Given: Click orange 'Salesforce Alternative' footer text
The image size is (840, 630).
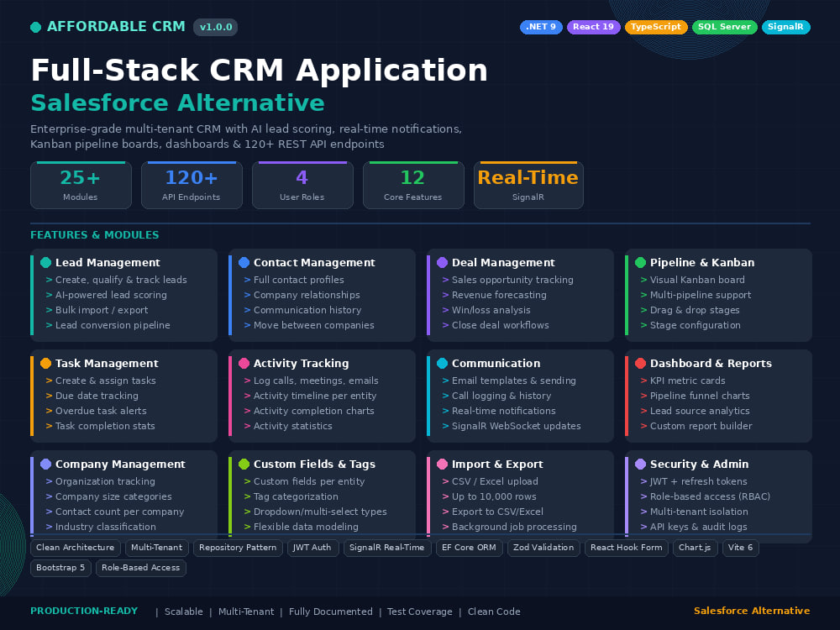Looking at the screenshot, I should [752, 611].
